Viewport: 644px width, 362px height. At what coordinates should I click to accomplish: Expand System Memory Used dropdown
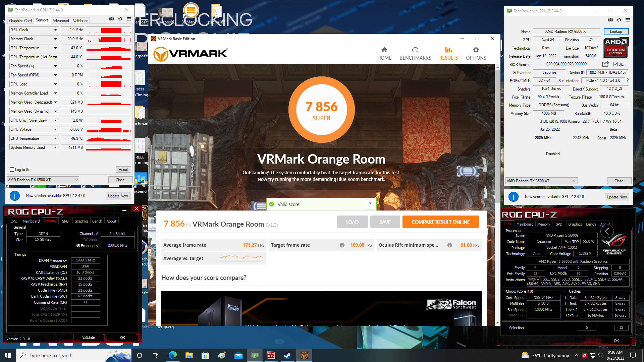(55, 147)
